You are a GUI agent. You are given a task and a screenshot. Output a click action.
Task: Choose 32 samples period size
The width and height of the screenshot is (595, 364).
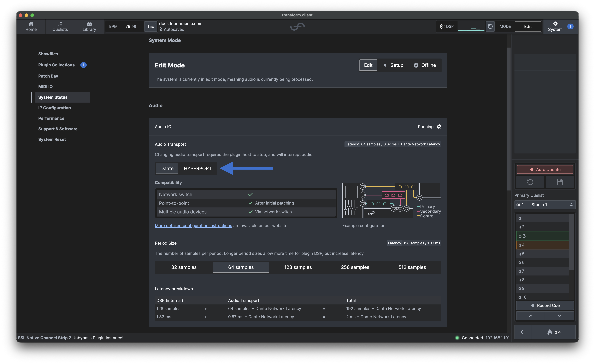pyautogui.click(x=184, y=267)
